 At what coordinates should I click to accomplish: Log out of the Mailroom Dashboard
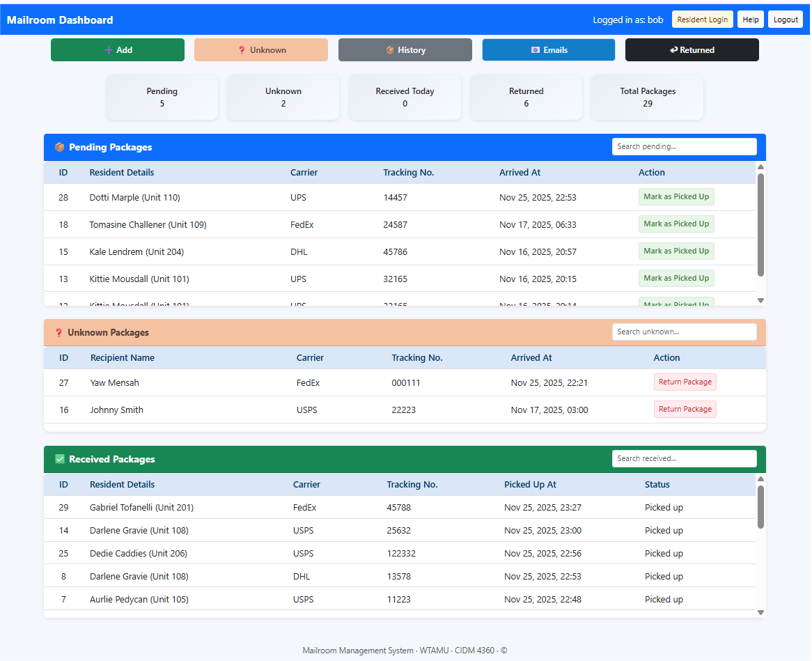(x=785, y=19)
